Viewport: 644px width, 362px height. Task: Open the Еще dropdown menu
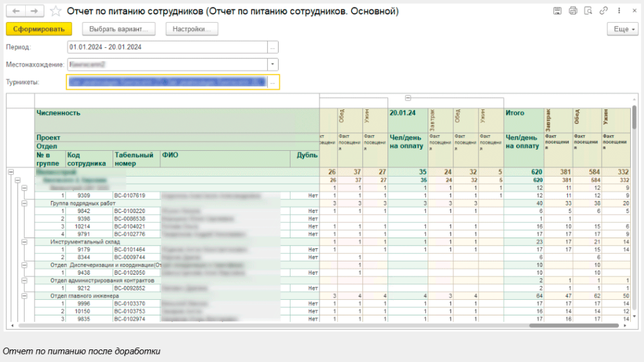point(622,29)
